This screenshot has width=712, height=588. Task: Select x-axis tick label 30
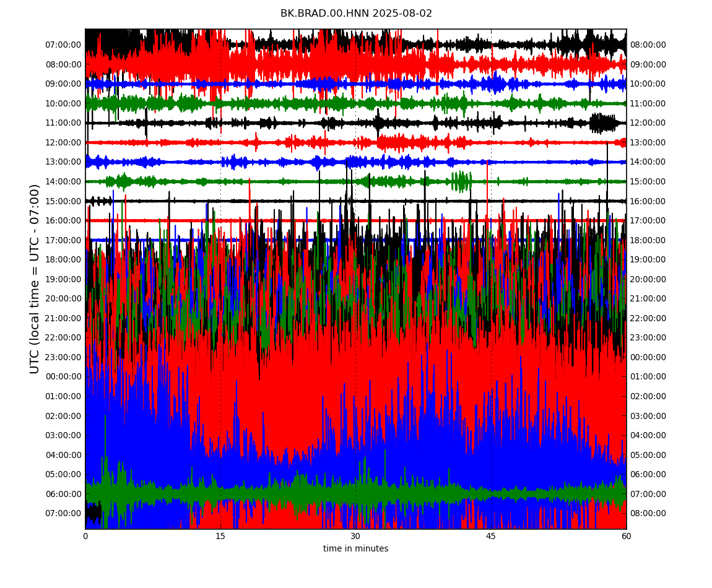(x=355, y=536)
